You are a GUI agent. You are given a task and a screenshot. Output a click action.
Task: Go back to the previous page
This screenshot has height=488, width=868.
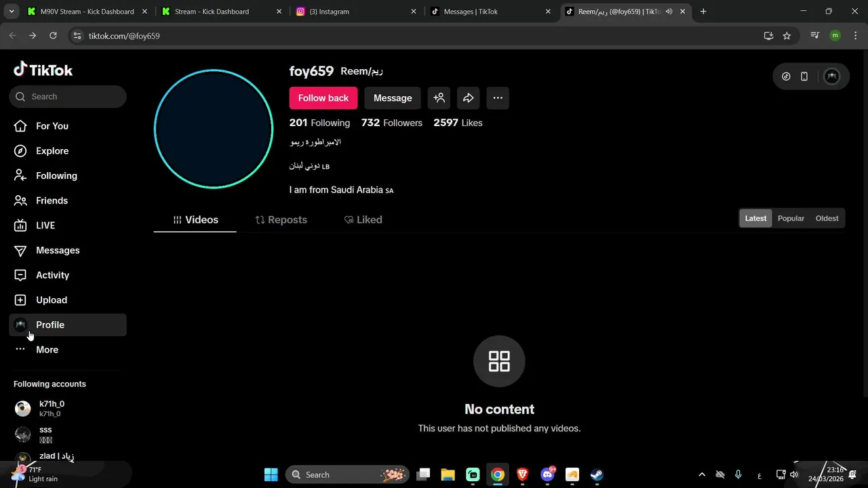[x=12, y=36]
